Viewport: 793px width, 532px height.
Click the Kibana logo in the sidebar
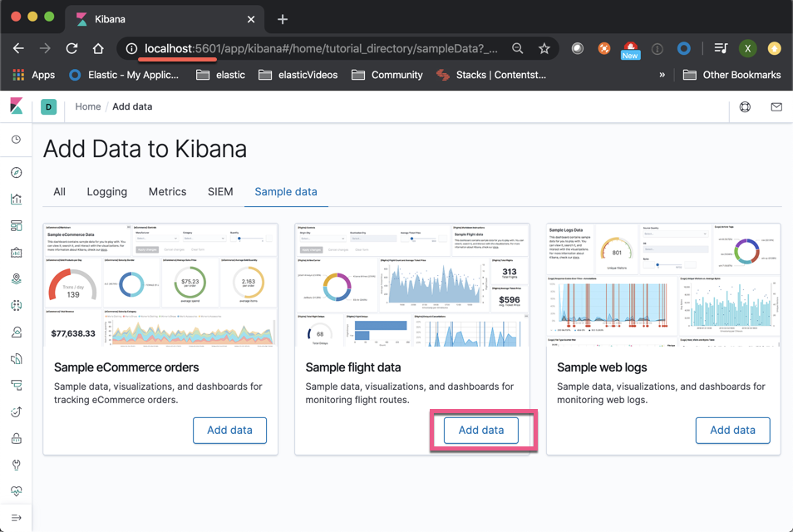(16, 106)
